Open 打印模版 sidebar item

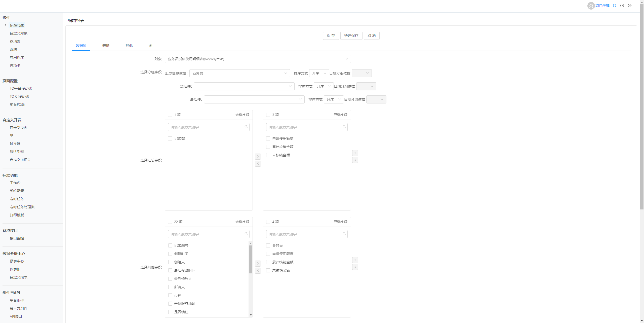[17, 215]
